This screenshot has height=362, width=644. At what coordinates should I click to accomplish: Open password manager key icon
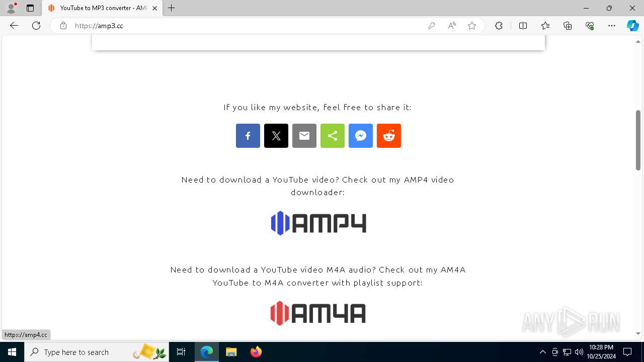432,26
